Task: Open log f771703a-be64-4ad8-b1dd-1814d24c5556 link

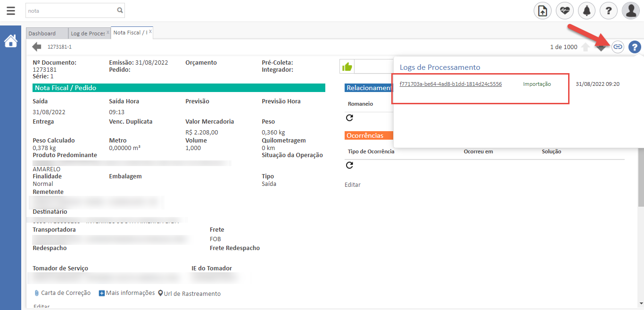Action: [x=450, y=84]
